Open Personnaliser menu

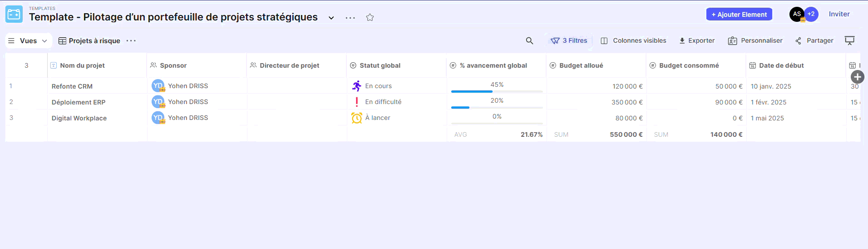[755, 41]
